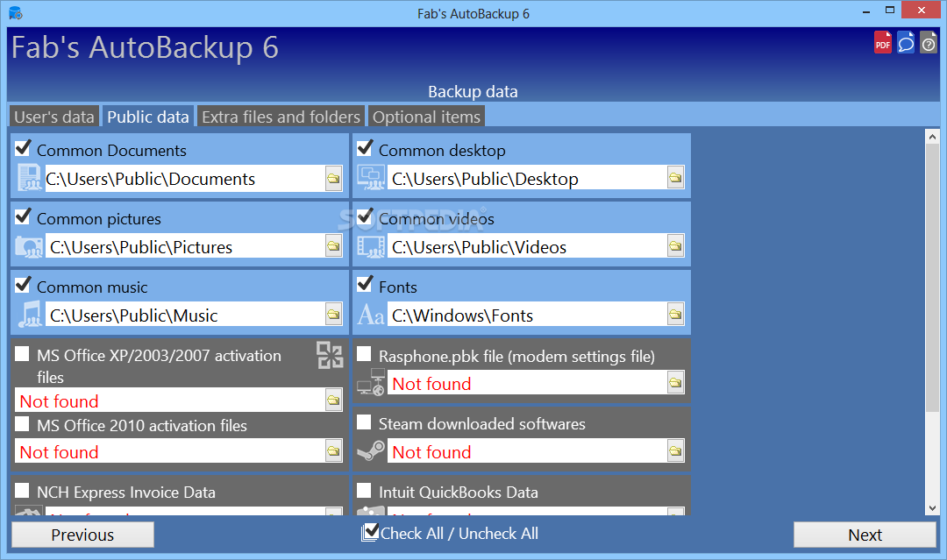947x560 pixels.
Task: Open Extra files and folders tab
Action: pos(281,117)
